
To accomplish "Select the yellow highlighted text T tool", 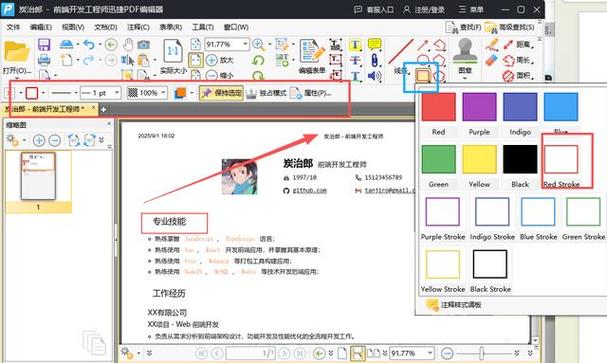I will tap(355, 45).
